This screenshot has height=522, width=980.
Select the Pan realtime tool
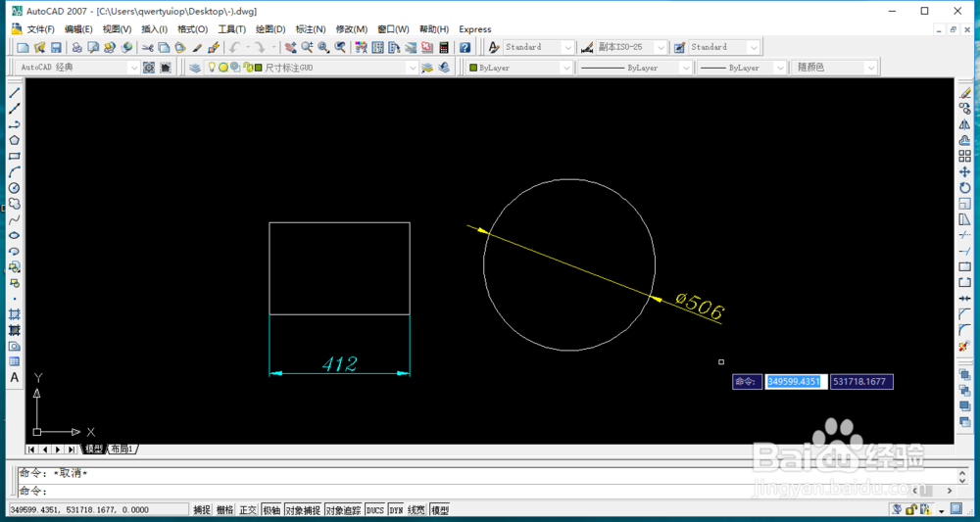pos(291,47)
